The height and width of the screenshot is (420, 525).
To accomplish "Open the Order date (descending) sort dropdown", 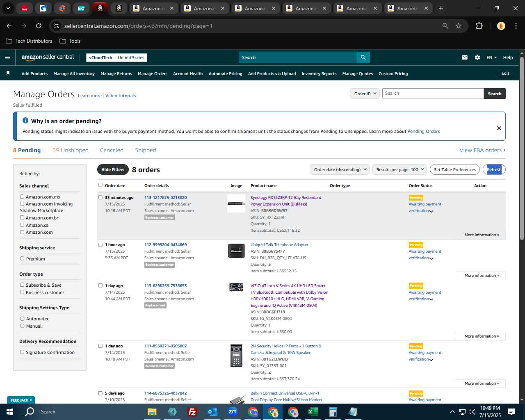I will point(340,169).
